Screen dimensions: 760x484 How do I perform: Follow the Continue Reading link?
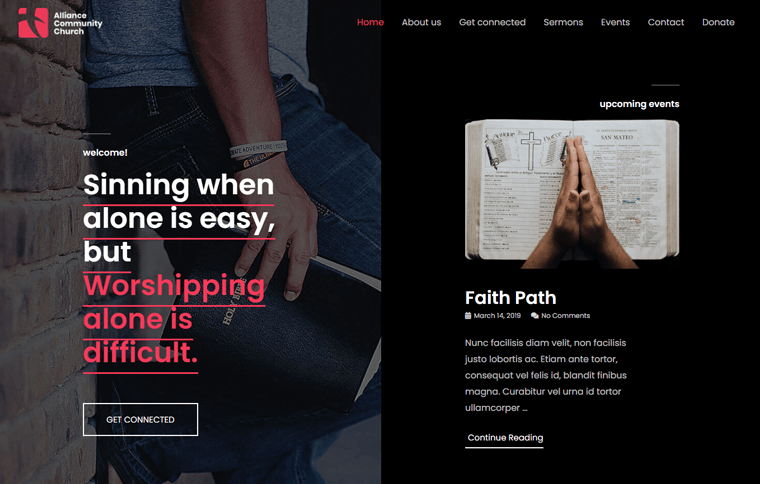(x=505, y=438)
